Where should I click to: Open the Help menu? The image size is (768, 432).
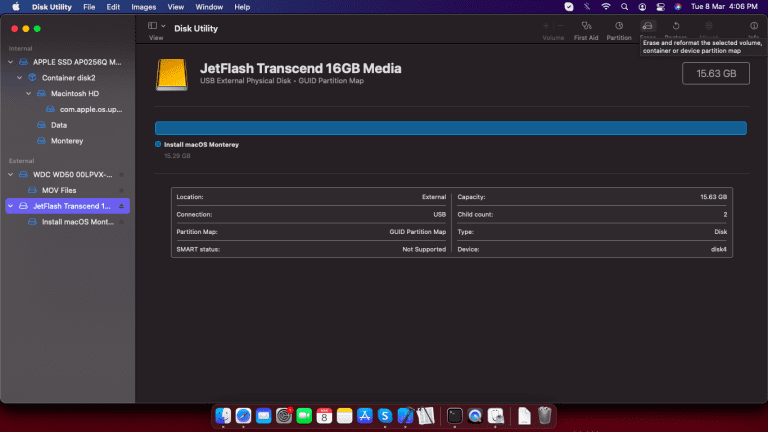tap(242, 7)
